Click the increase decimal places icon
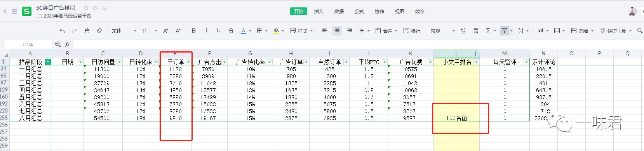 coord(463,31)
